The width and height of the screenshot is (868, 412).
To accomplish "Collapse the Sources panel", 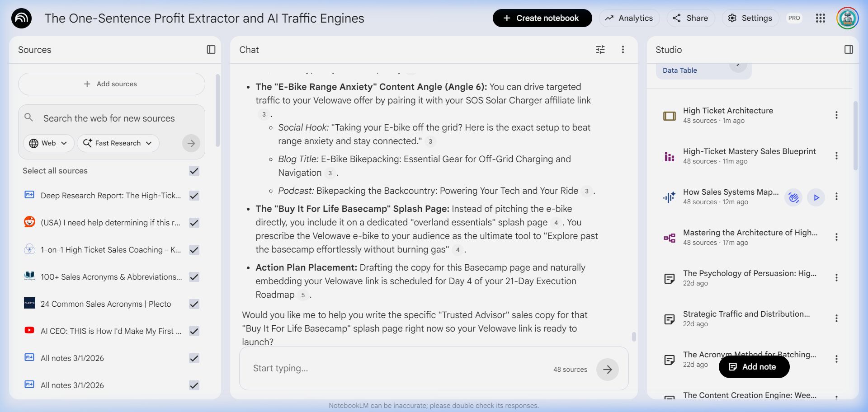I will pos(211,50).
